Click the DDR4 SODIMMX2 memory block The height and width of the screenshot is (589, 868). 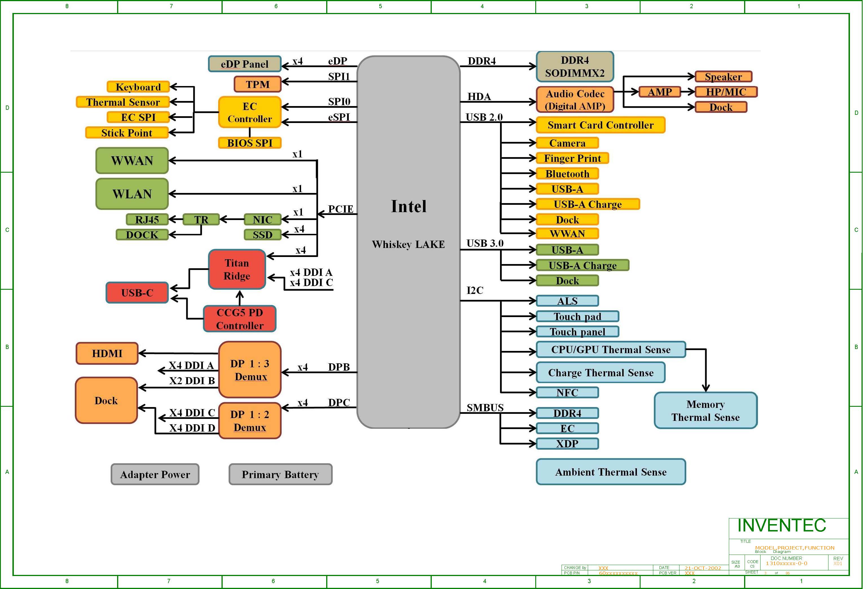pyautogui.click(x=575, y=67)
